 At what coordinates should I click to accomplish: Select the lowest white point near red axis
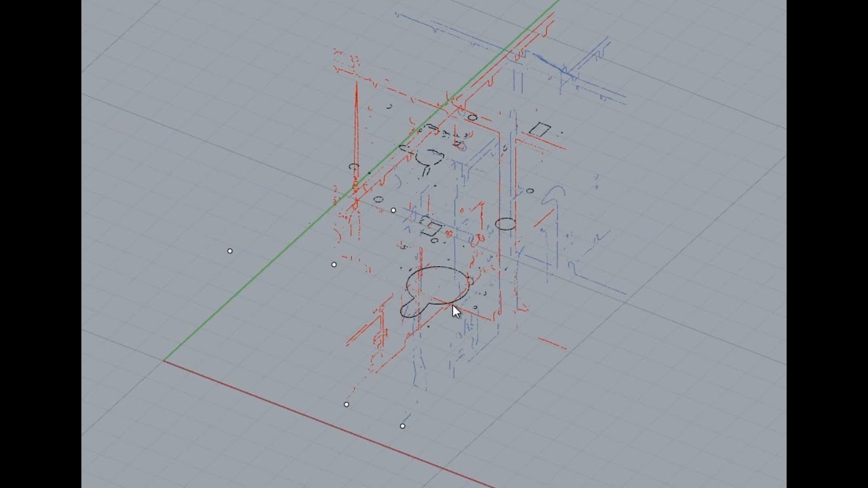(x=403, y=426)
